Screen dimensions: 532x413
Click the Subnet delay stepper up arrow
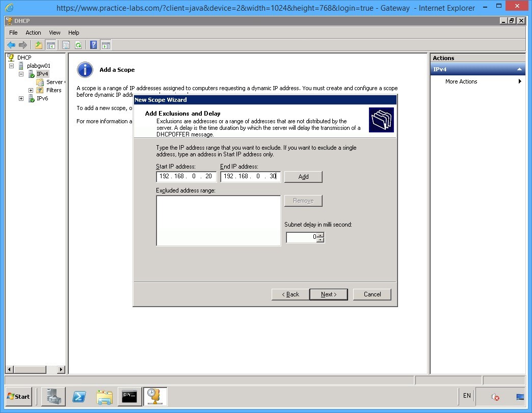[x=321, y=235]
